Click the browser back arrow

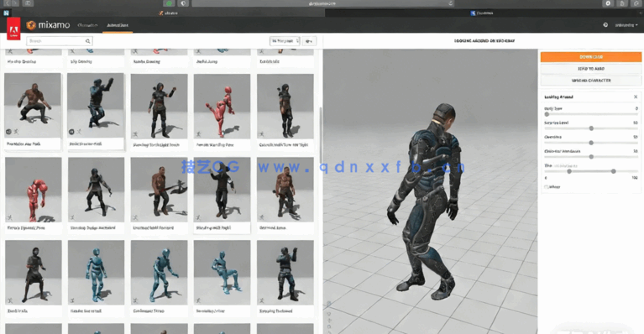coord(7,3)
